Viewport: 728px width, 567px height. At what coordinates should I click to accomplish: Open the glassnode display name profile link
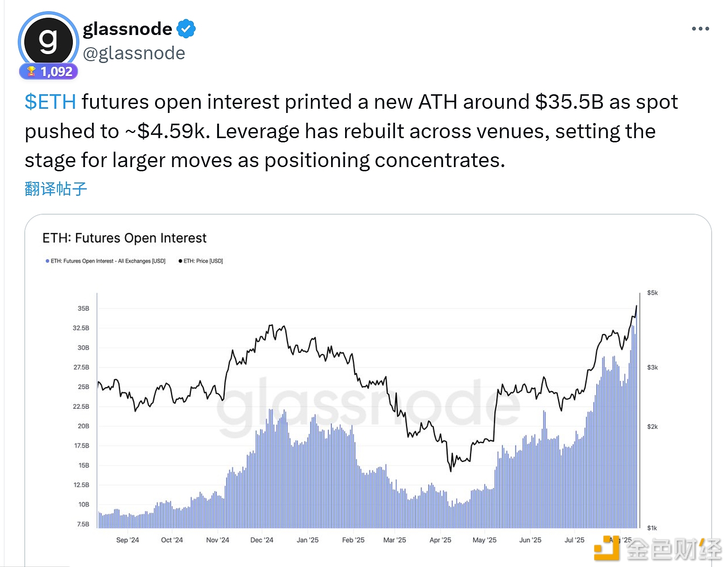pyautogui.click(x=127, y=29)
